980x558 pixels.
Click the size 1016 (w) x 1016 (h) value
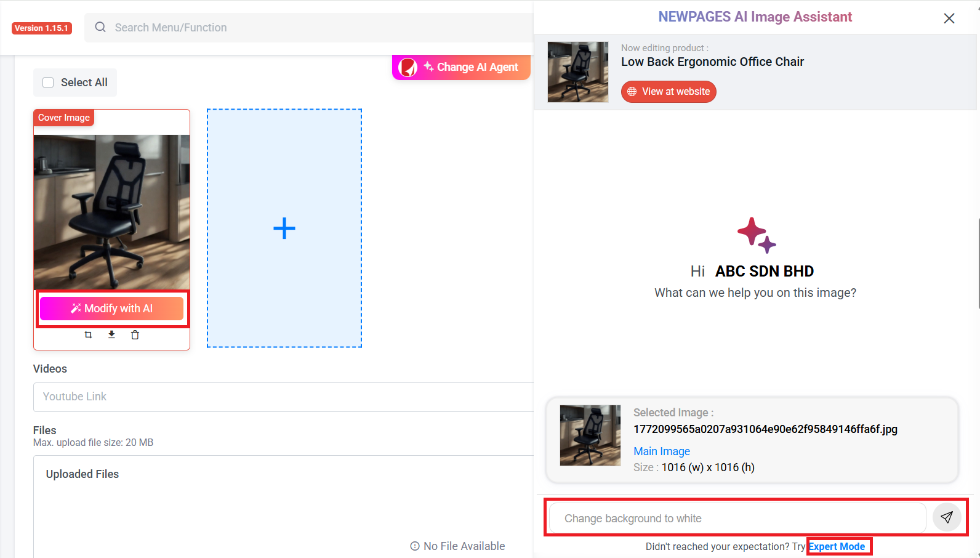click(x=708, y=467)
